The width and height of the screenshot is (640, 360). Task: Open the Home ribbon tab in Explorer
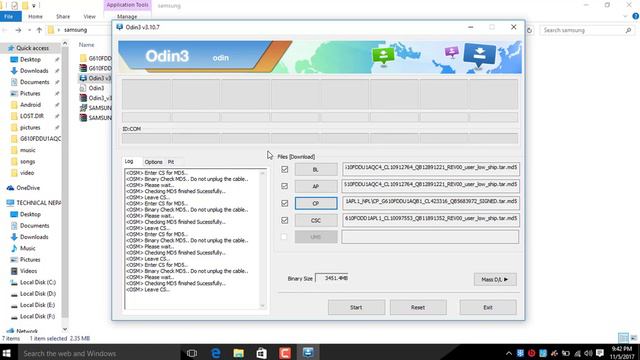pyautogui.click(x=35, y=16)
